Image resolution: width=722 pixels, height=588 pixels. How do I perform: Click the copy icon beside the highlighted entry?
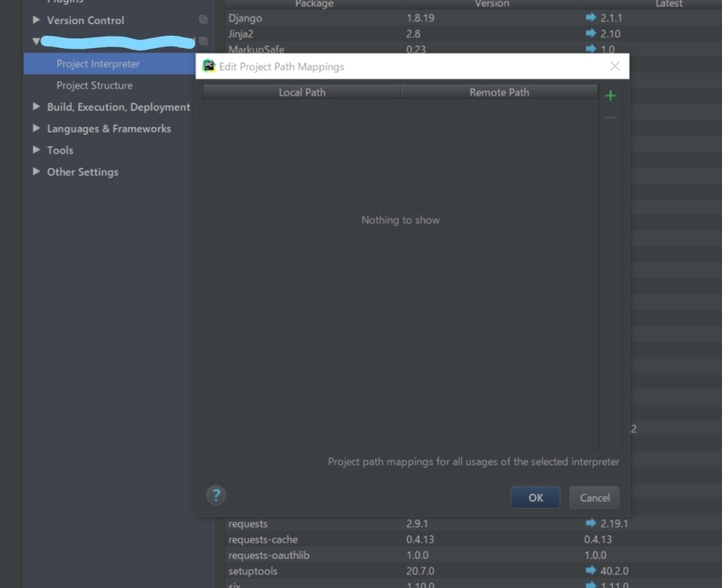203,41
